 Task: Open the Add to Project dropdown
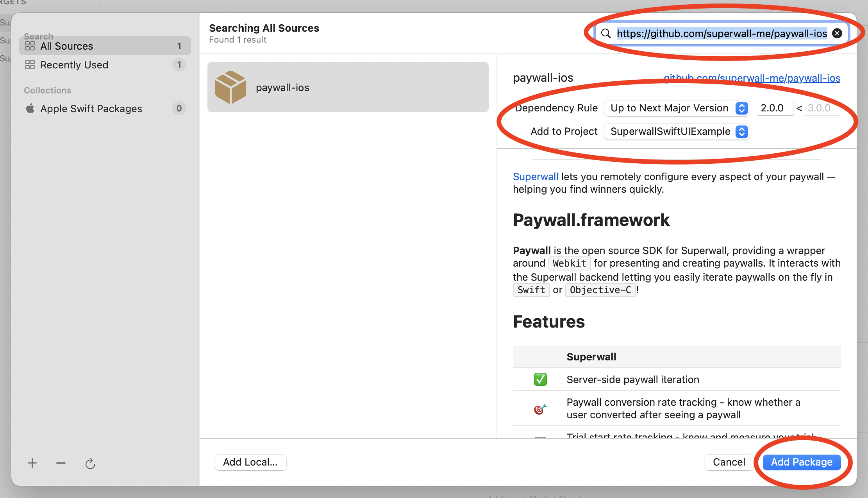(x=677, y=131)
